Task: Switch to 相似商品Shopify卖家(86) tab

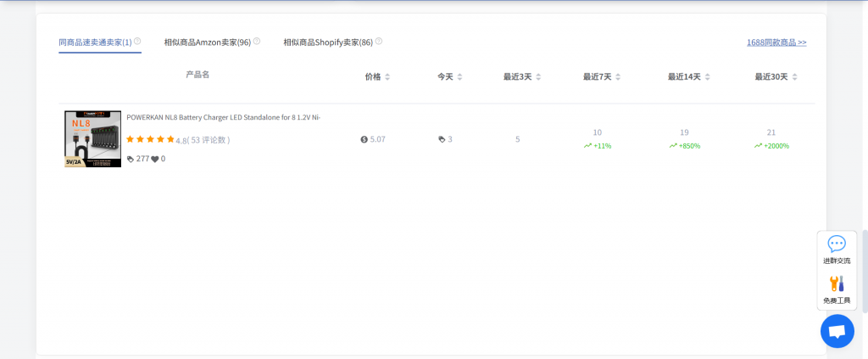Action: coord(328,42)
